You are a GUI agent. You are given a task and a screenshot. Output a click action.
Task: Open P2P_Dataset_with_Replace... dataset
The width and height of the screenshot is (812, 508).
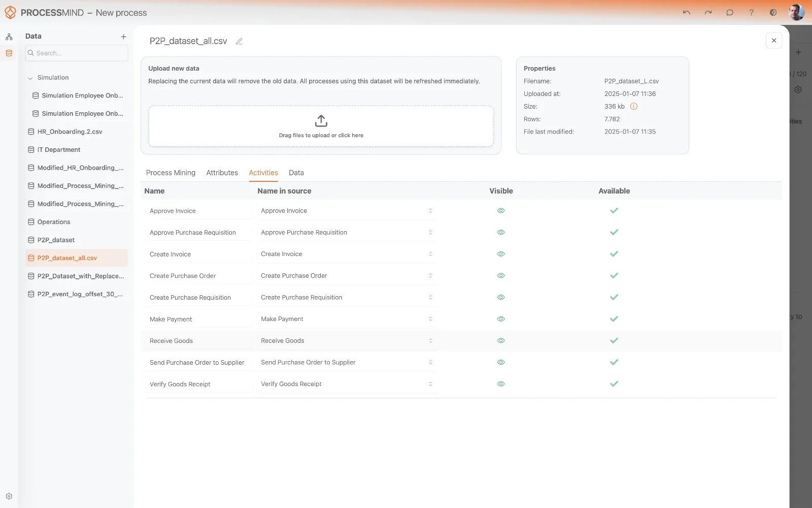[x=77, y=276]
